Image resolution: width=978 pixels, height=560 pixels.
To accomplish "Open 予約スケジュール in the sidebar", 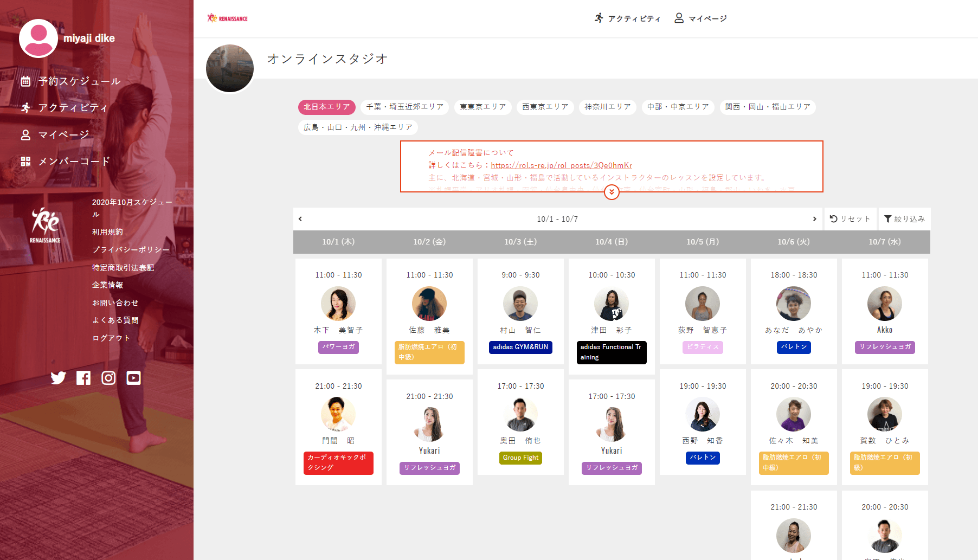I will click(79, 81).
